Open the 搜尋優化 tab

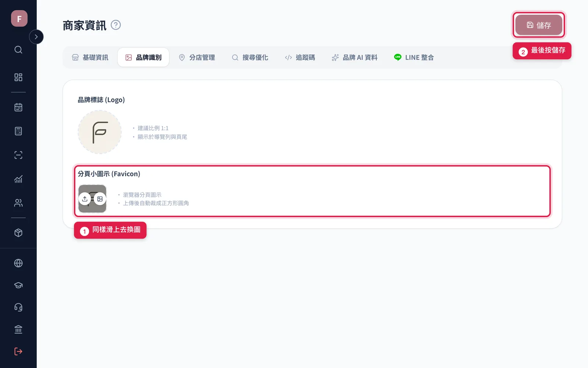[x=250, y=57]
